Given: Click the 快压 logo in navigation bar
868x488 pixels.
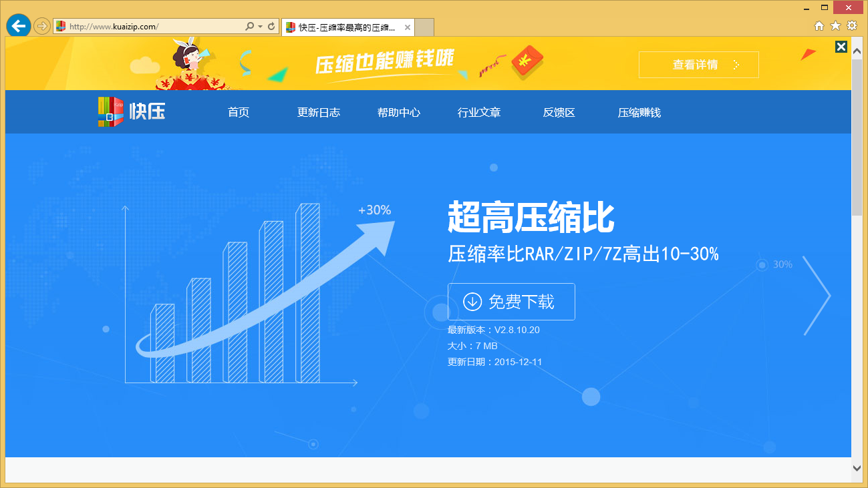Looking at the screenshot, I should 132,111.
